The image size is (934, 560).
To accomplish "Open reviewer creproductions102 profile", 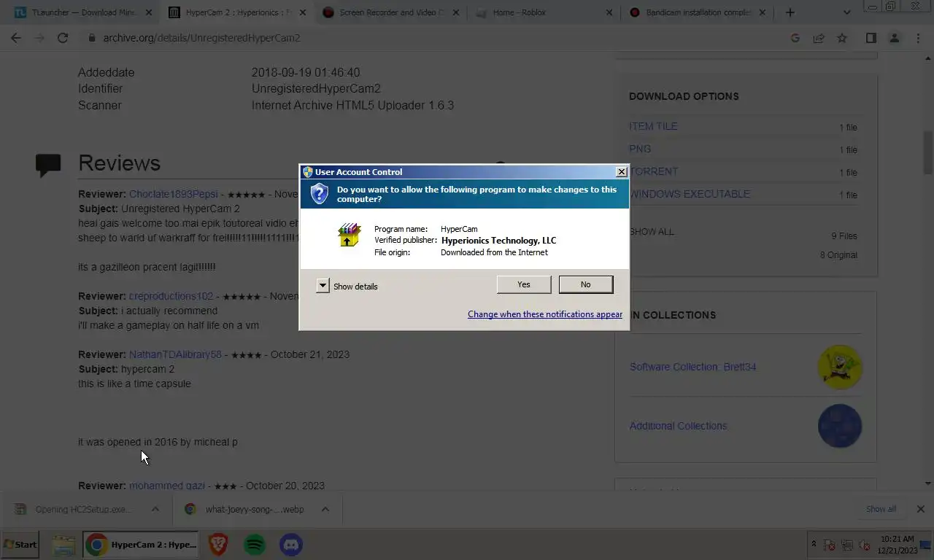I will point(171,296).
